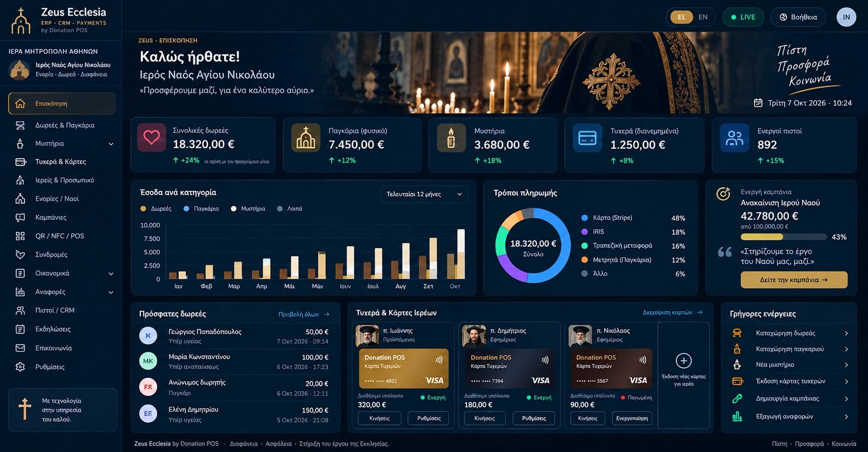This screenshot has height=452, width=868.
Task: Click the Παγκάρια (φυσικά) church icon
Action: coord(306,138)
